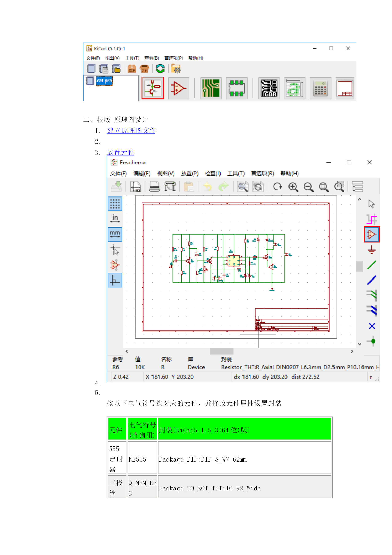Open the 检查(I) menu in Eeschema
Viewport: 392px width, 555px height.
pos(213,173)
